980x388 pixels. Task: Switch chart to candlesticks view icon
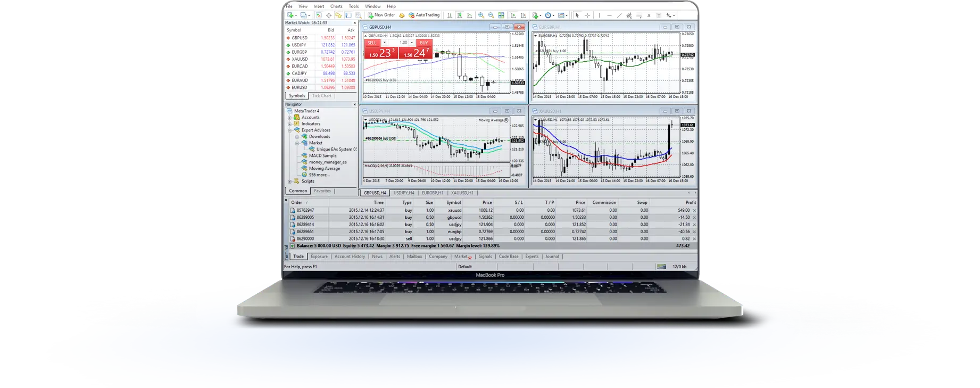460,15
